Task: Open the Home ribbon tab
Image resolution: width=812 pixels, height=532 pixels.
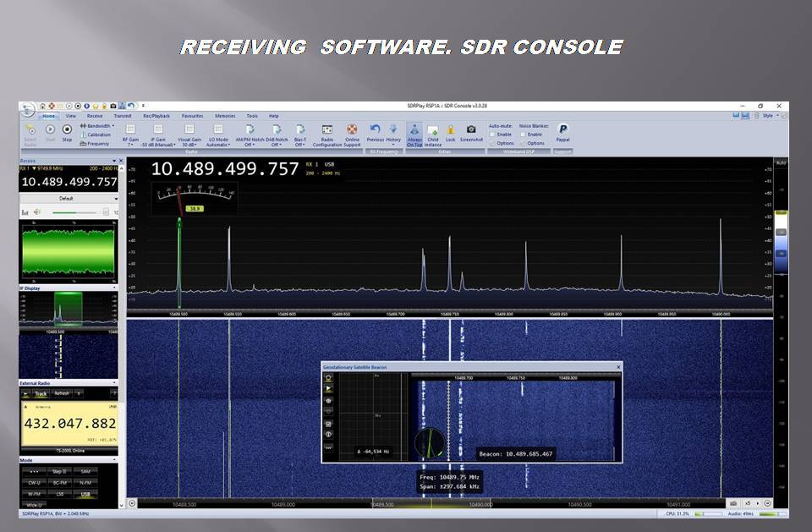Action: tap(49, 116)
